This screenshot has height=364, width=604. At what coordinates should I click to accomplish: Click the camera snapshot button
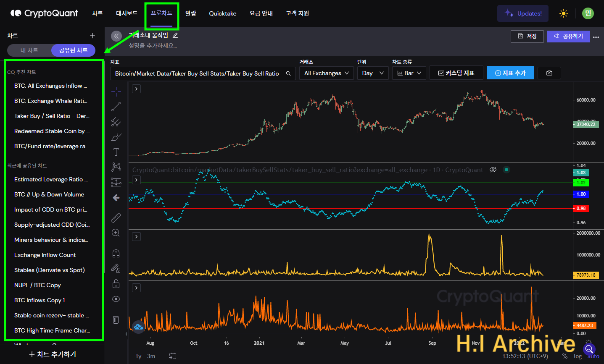click(x=549, y=73)
